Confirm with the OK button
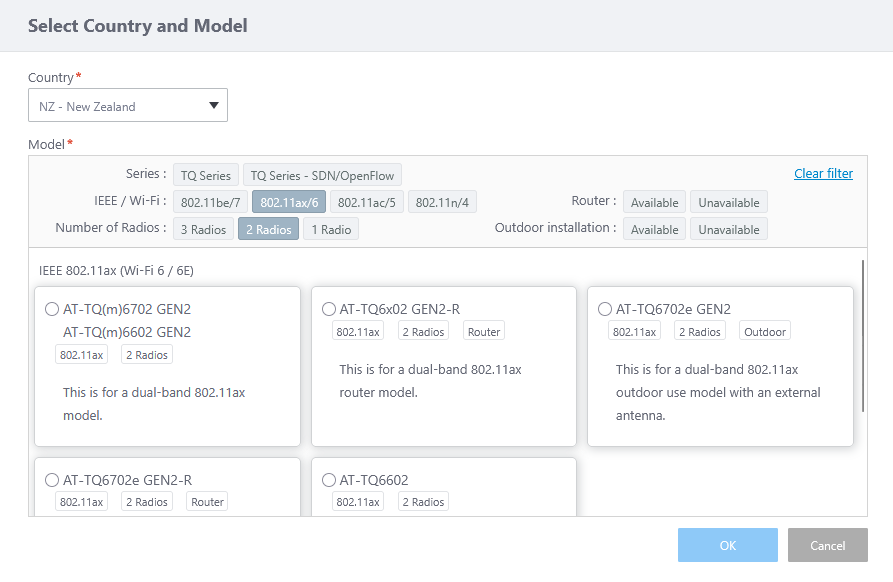The image size is (893, 582). coord(727,545)
